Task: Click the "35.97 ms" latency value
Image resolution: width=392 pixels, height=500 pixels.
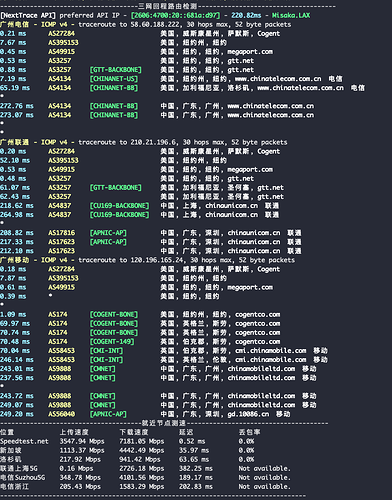Action: tap(194, 450)
